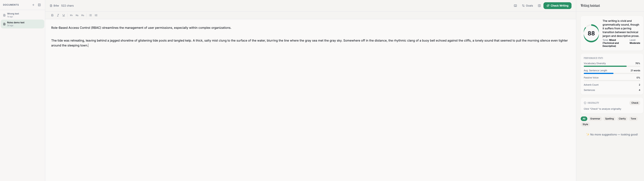644x181 pixels.
Task: Apply Heading 2 style
Action: click(x=77, y=15)
